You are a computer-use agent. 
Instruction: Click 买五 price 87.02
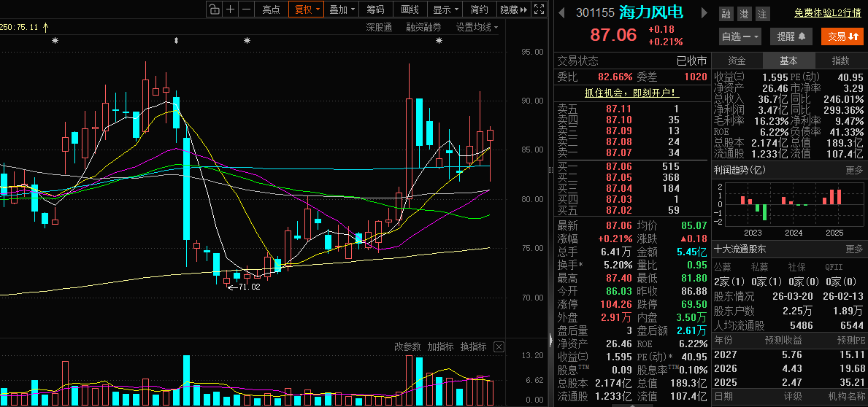pyautogui.click(x=619, y=209)
